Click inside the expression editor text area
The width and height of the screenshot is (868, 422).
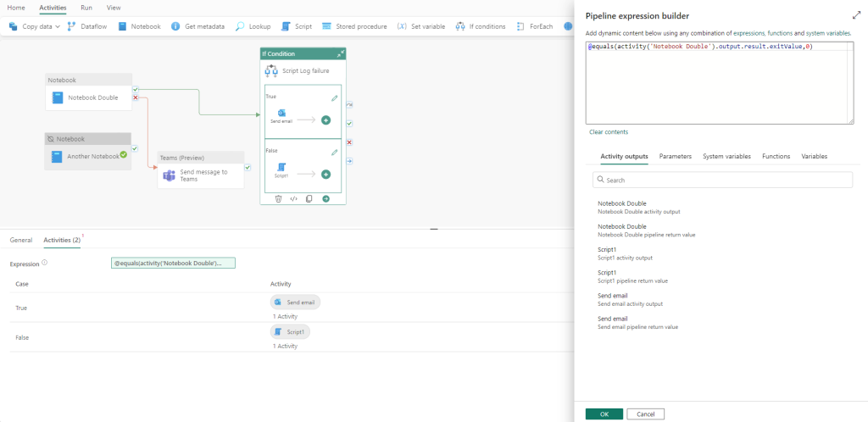721,82
